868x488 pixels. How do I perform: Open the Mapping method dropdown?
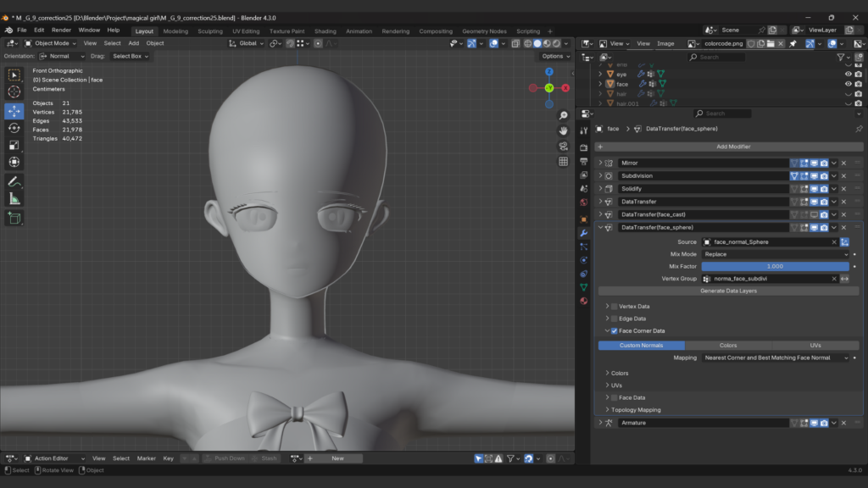pyautogui.click(x=775, y=358)
